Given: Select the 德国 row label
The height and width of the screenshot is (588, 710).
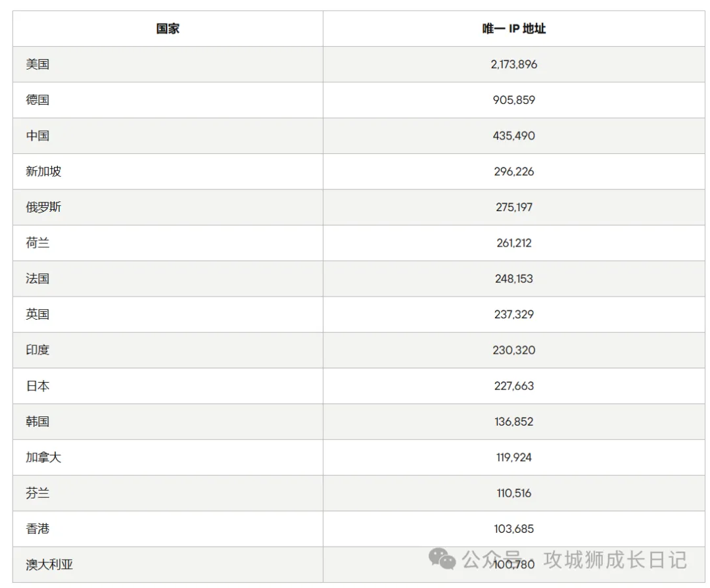Looking at the screenshot, I should tap(37, 100).
